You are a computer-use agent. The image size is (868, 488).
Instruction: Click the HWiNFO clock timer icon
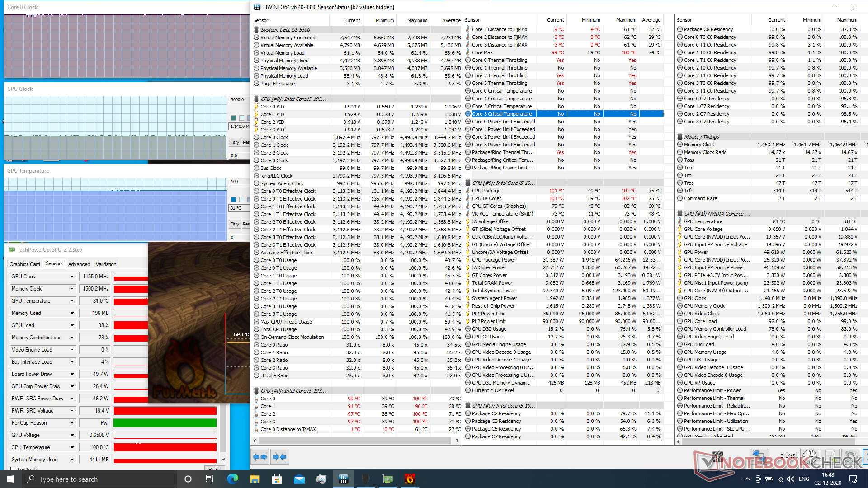point(809,457)
